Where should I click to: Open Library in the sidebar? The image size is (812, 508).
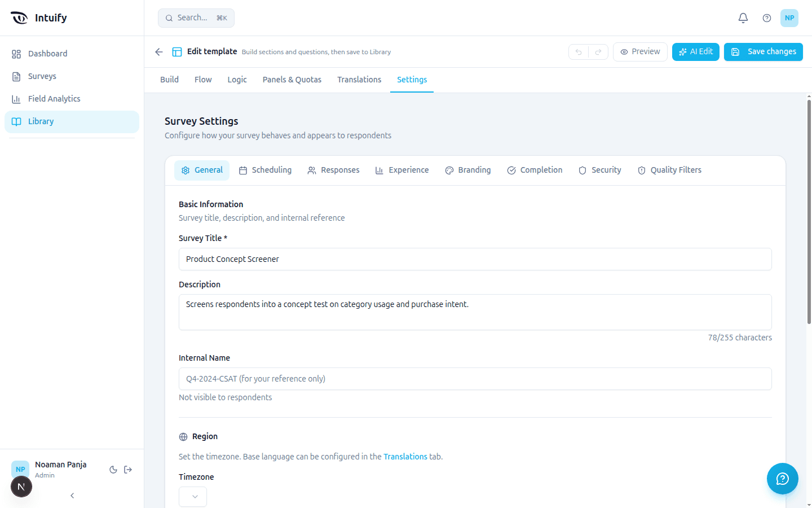pos(72,122)
